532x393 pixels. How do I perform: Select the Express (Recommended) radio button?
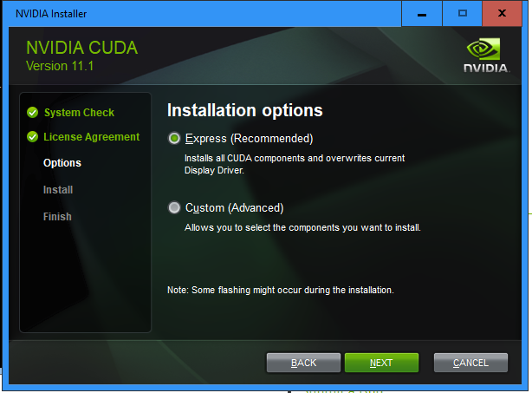(x=174, y=139)
